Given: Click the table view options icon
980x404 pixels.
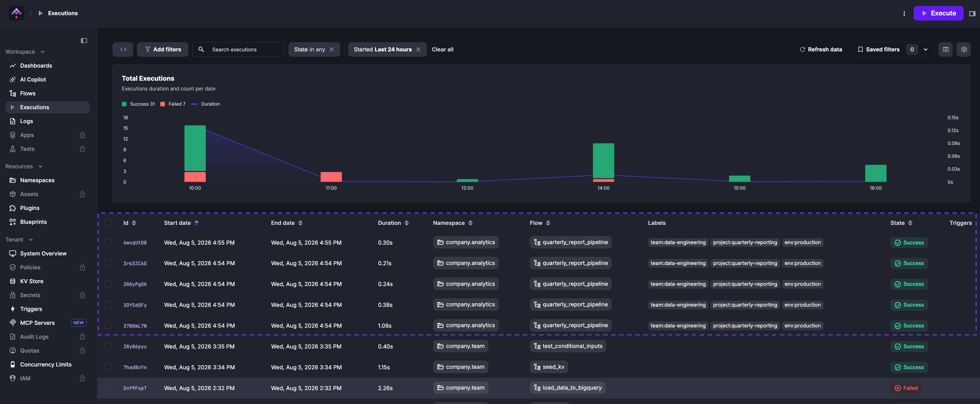Looking at the screenshot, I should [945, 49].
